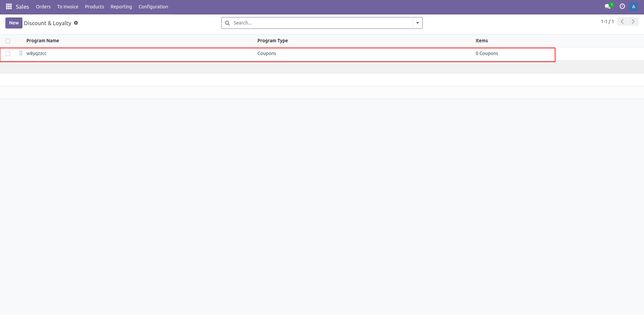Click the search magnifier icon
644x315 pixels.
point(227,23)
